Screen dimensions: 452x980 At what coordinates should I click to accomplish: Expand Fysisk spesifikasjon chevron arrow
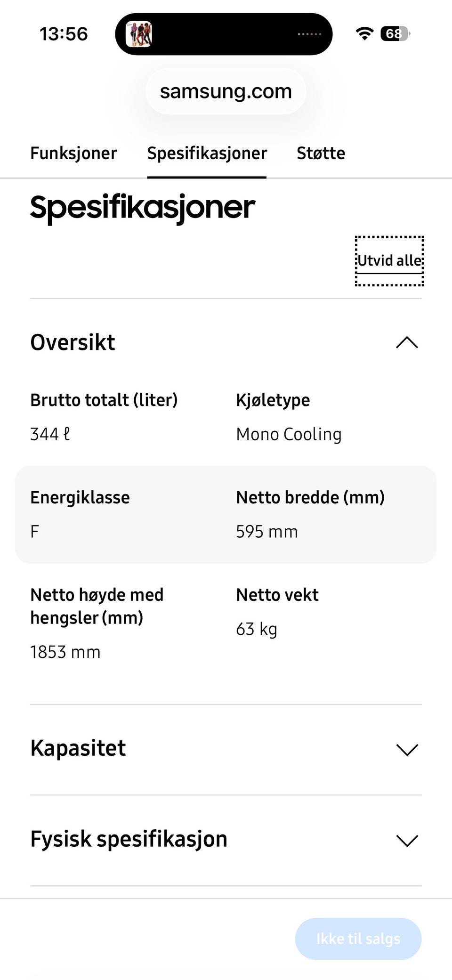point(407,840)
